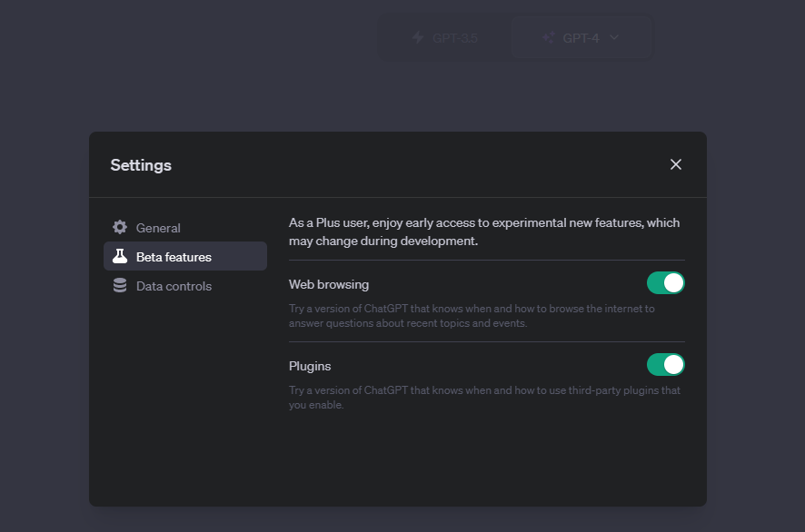This screenshot has height=532, width=805.
Task: Click the database icon for Data controls
Action: point(120,286)
